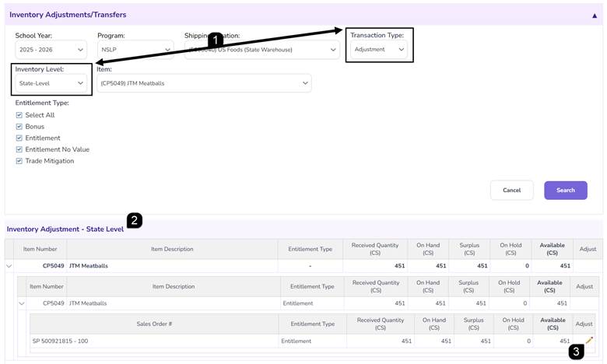607x364 pixels.
Task: Open the Program dropdown showing NSLP
Action: pyautogui.click(x=135, y=50)
